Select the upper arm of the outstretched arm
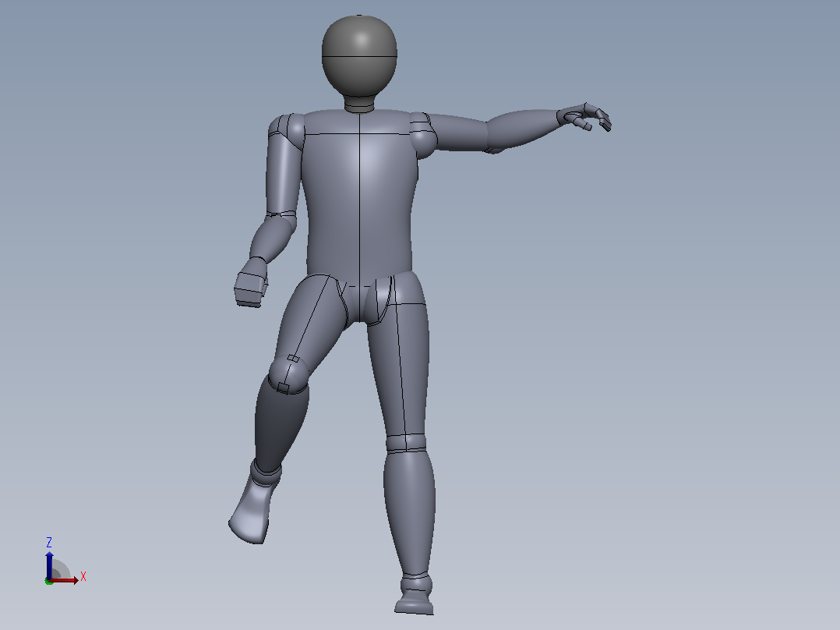 click(x=461, y=133)
